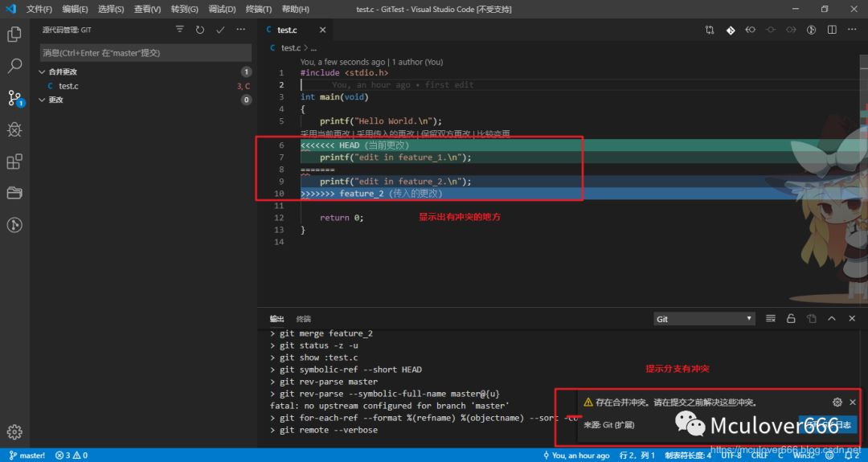Switch to the 终端 tab in bottom panel
This screenshot has width=868, height=462.
(304, 319)
